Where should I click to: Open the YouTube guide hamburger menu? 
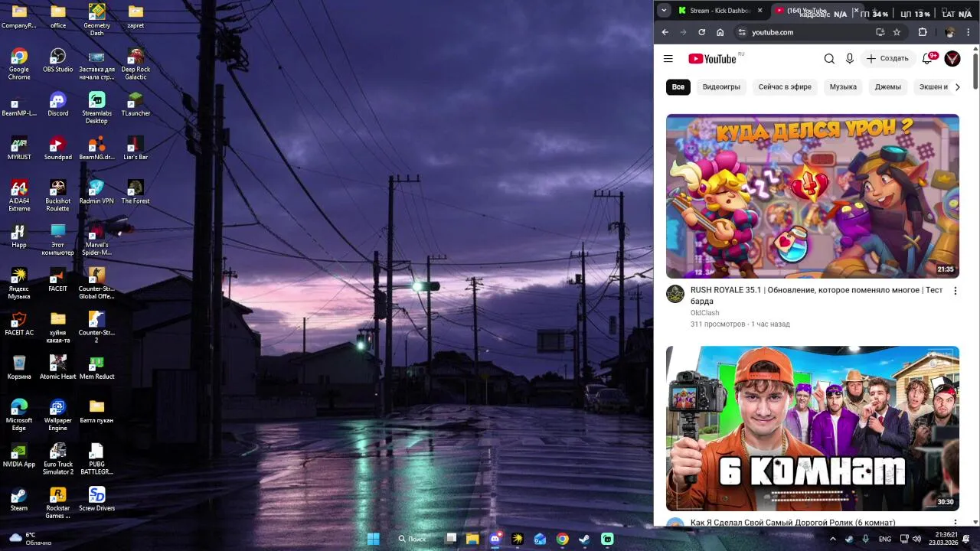[668, 59]
